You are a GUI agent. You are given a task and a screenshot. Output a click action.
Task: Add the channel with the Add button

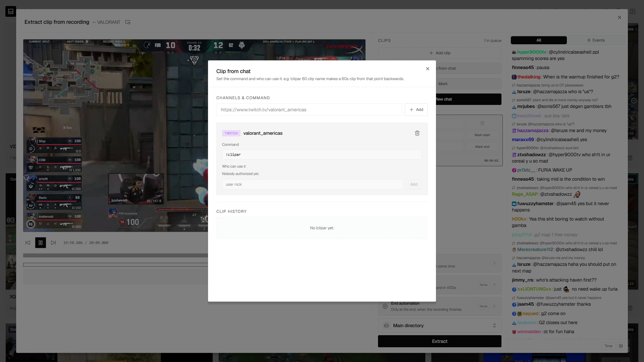click(x=416, y=110)
